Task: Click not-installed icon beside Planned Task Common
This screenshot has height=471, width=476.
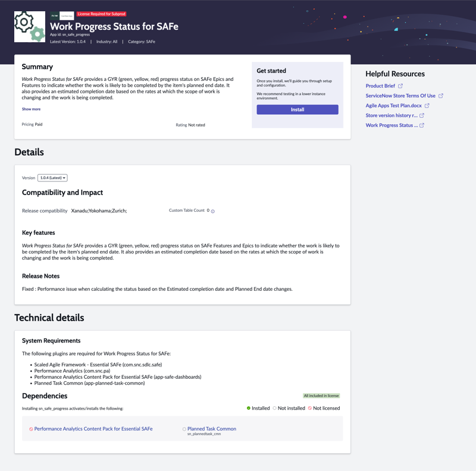Action: (x=184, y=429)
